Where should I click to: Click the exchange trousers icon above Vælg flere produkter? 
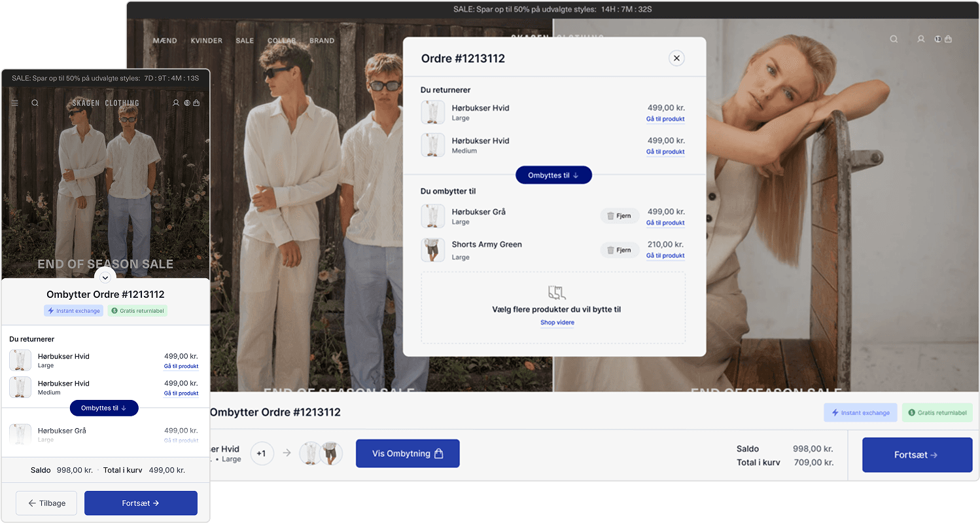pyautogui.click(x=557, y=292)
